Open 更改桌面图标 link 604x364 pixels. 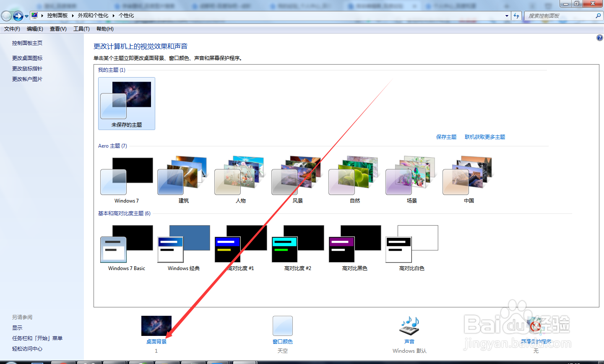[27, 58]
